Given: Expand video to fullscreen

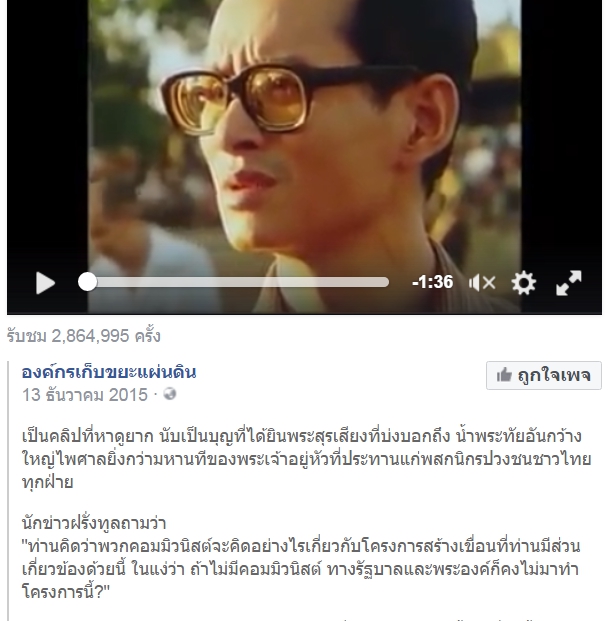Looking at the screenshot, I should pyautogui.click(x=568, y=283).
